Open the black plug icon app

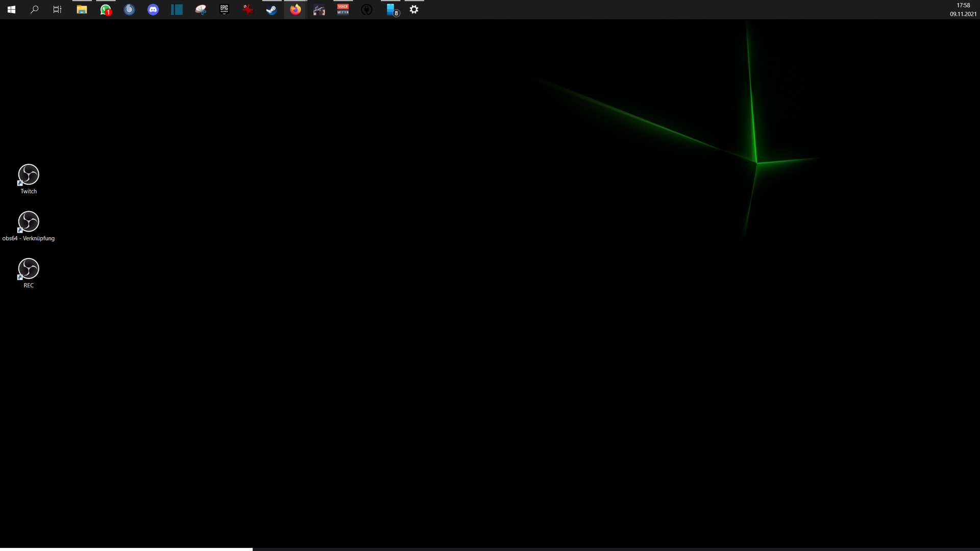click(x=366, y=10)
